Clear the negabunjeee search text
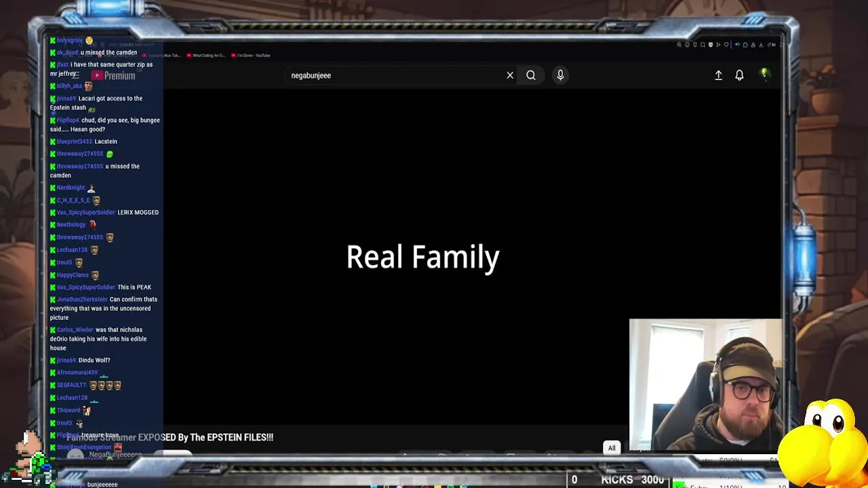868x488 pixels. [x=510, y=75]
